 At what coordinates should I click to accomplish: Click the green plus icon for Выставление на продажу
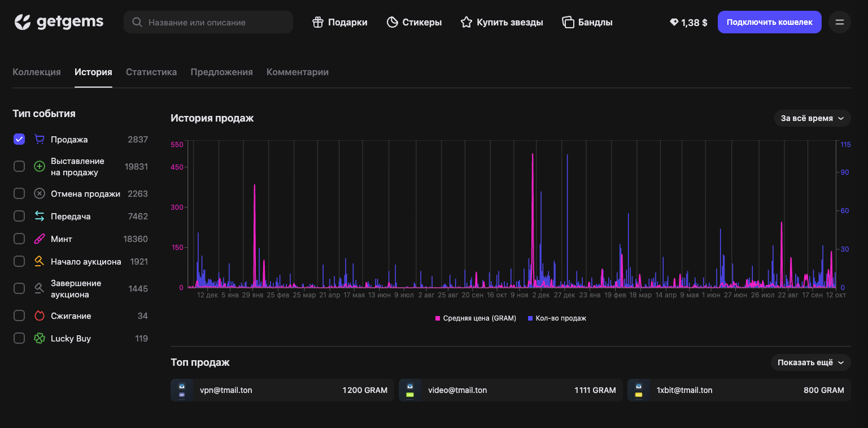40,166
